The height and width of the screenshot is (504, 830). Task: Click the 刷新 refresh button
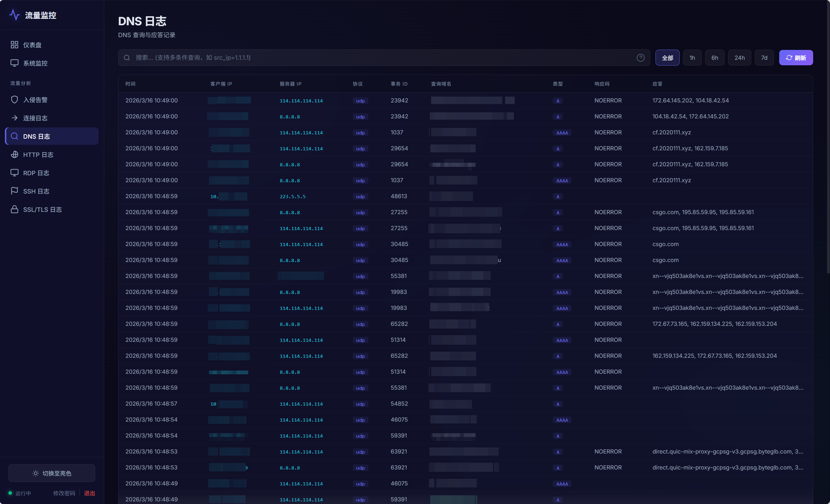796,57
